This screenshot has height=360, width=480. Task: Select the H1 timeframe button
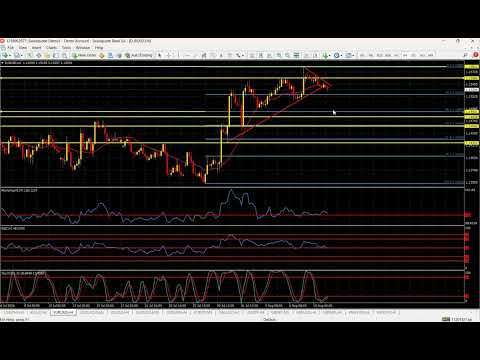(396, 55)
